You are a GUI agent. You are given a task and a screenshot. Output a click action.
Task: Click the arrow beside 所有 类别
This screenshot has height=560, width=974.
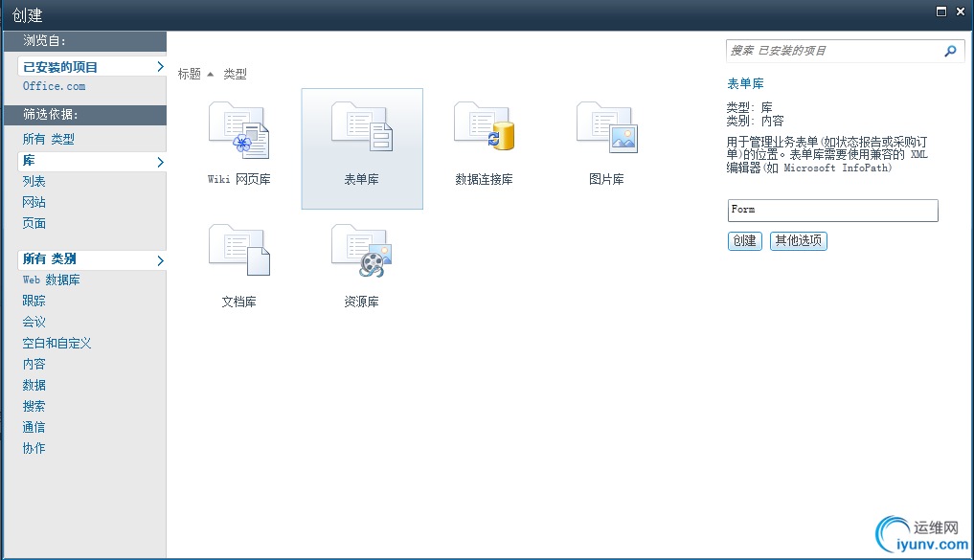click(x=160, y=260)
